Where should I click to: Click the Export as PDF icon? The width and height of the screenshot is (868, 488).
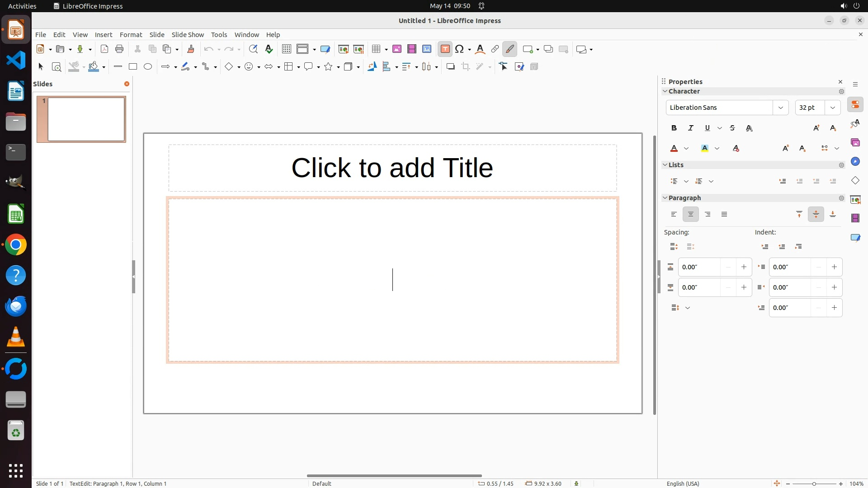(104, 49)
